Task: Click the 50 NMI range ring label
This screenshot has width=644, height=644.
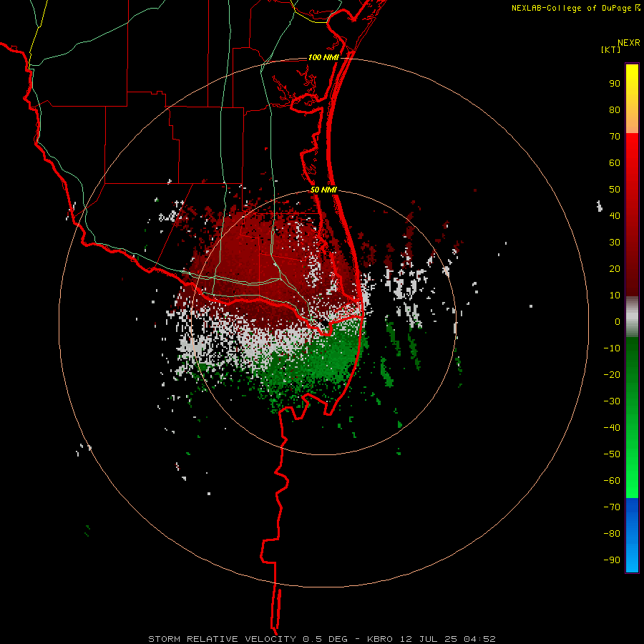Action: pos(323,190)
